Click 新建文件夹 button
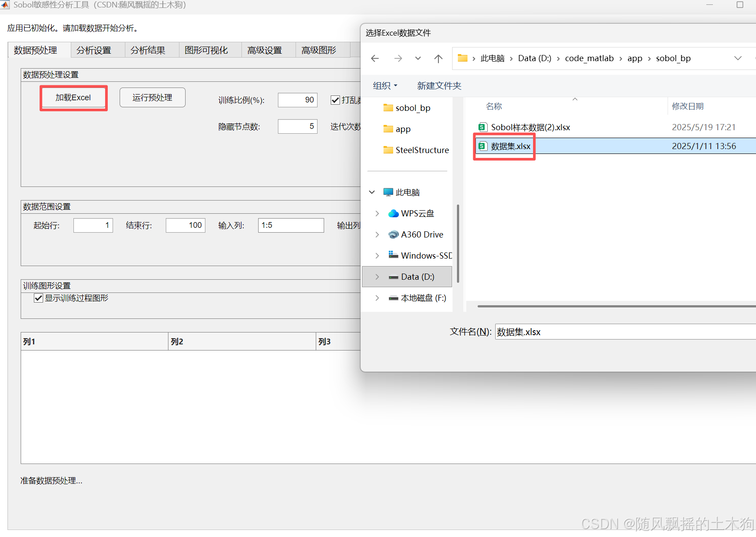Image resolution: width=756 pixels, height=537 pixels. [x=439, y=86]
